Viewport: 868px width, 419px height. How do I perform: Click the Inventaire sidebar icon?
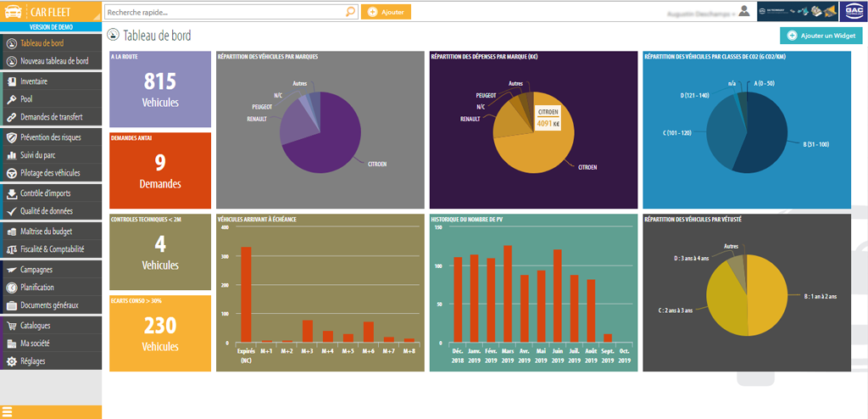click(x=11, y=82)
